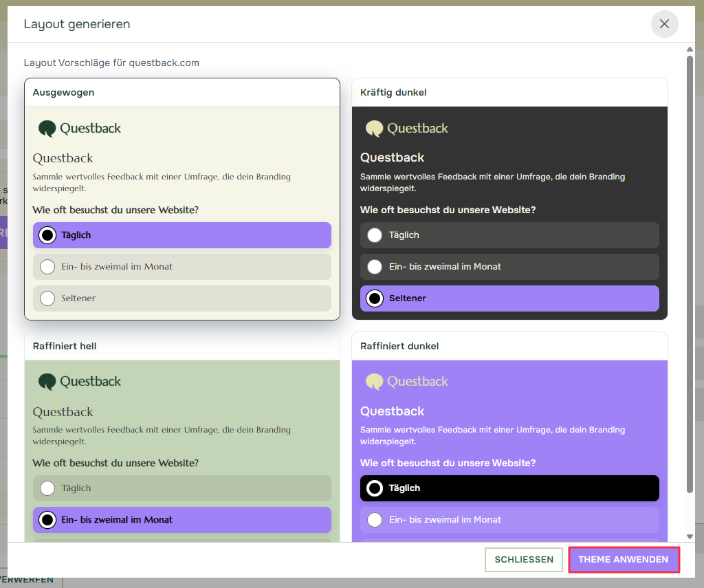Select Täglich radio in Raffiniert hell theme

pos(47,488)
